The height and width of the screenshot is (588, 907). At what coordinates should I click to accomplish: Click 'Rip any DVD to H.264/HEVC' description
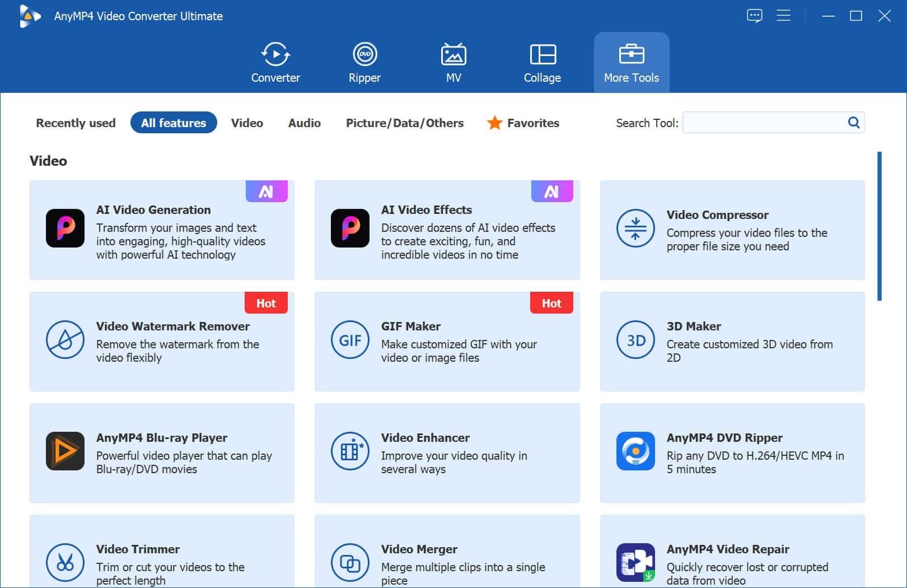(x=755, y=462)
